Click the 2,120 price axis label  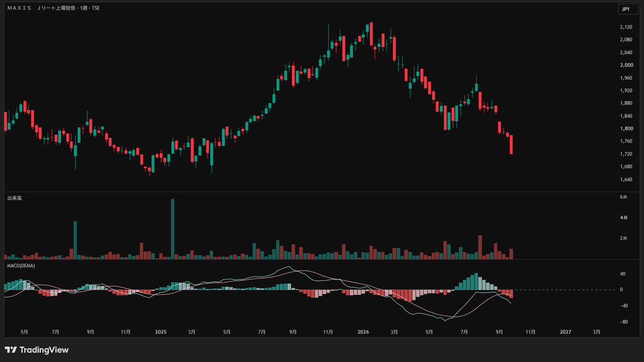[x=625, y=27]
